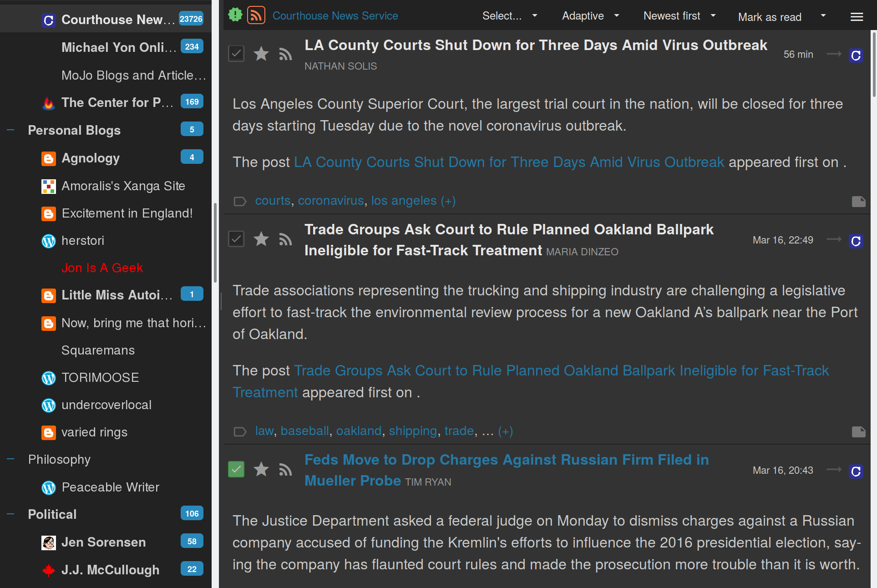Open LA County Courts article via arrow
The image size is (877, 588).
point(834,54)
